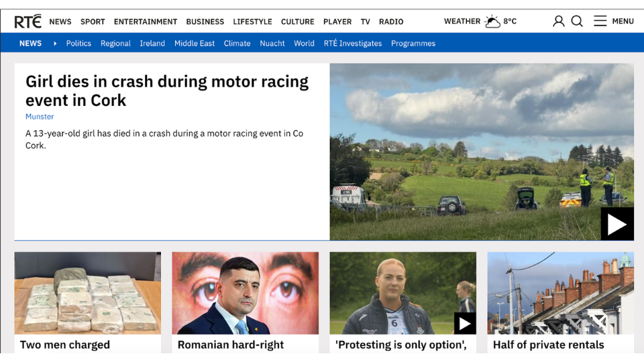Go to the Middle East section
The height and width of the screenshot is (362, 644).
pyautogui.click(x=195, y=44)
